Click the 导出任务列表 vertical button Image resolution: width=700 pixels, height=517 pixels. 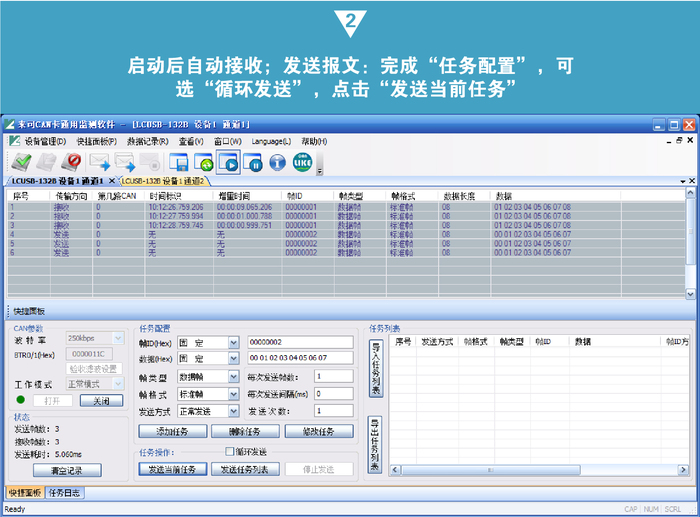tap(375, 445)
